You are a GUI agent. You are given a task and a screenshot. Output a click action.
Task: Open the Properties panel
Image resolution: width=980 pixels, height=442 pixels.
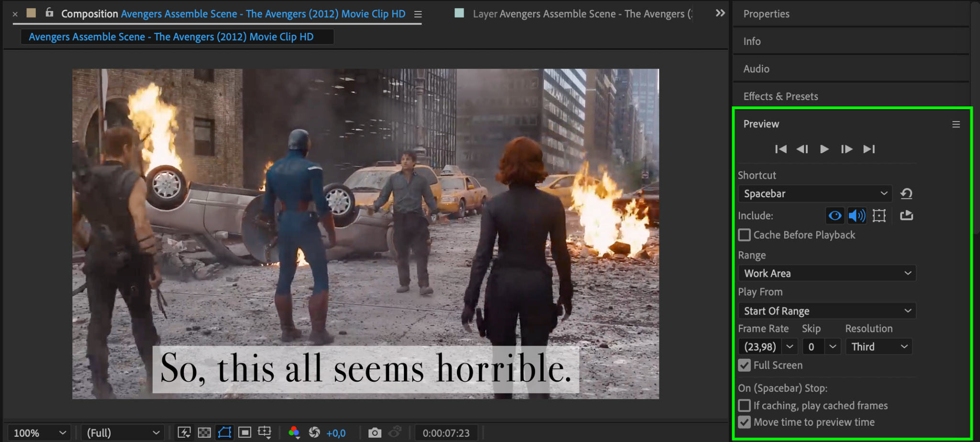766,14
